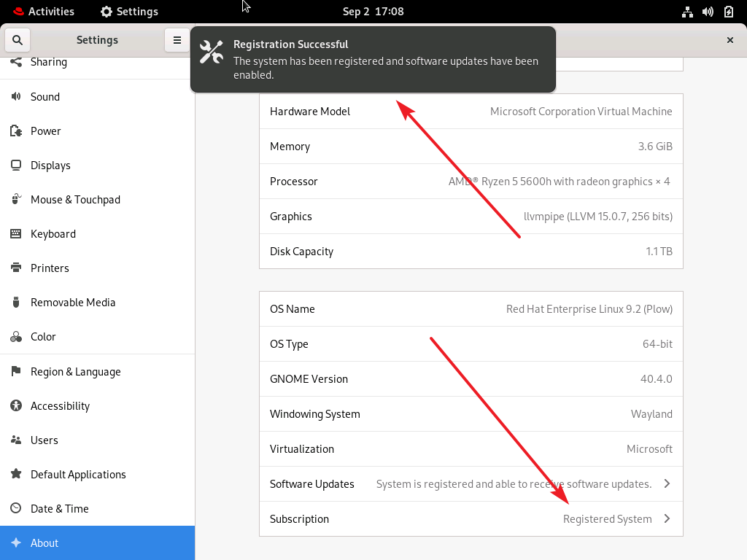747x560 pixels.
Task: Expand the Software Updates row chevron
Action: [x=667, y=484]
